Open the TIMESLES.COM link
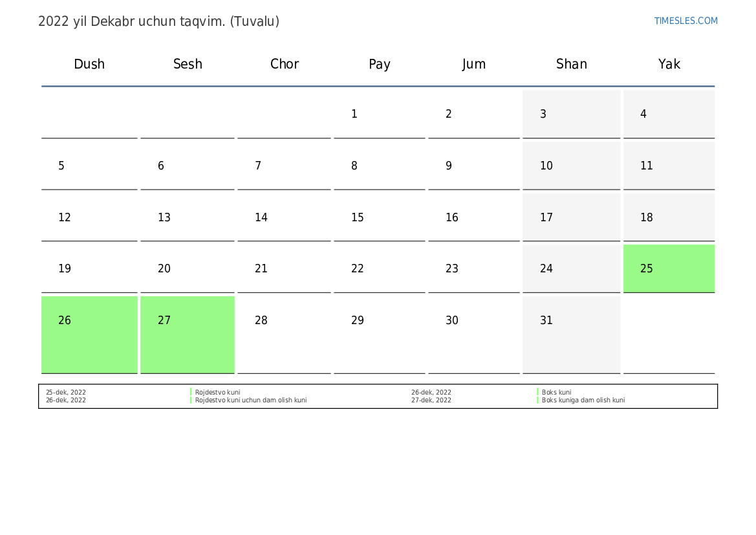756x535 pixels. (686, 21)
